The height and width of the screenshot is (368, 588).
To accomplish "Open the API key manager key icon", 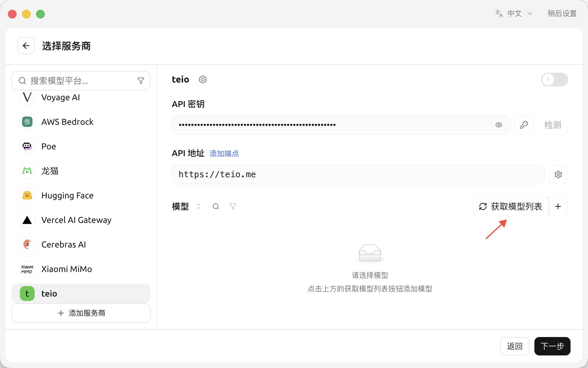I will click(x=524, y=125).
